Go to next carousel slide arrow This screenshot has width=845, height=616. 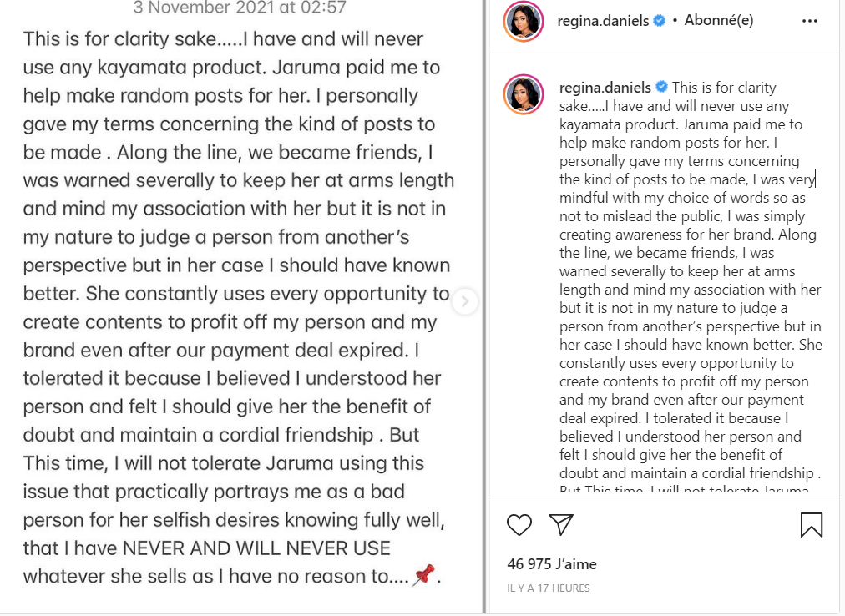coord(465,301)
